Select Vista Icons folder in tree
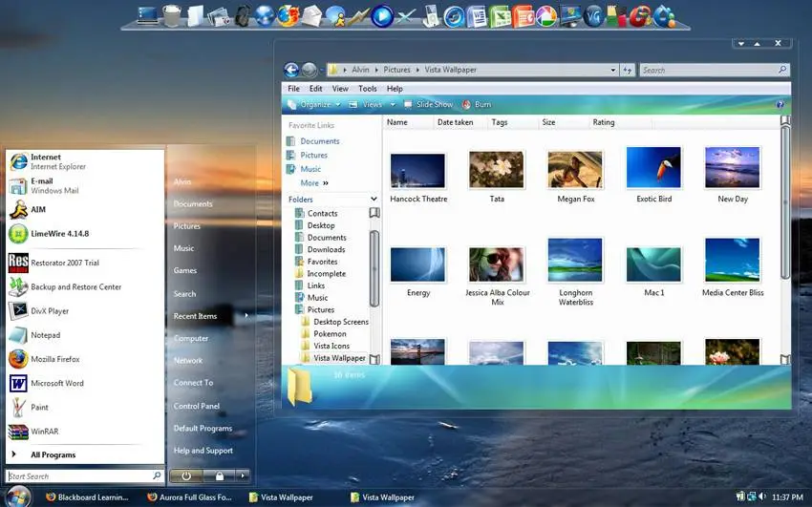 (331, 346)
